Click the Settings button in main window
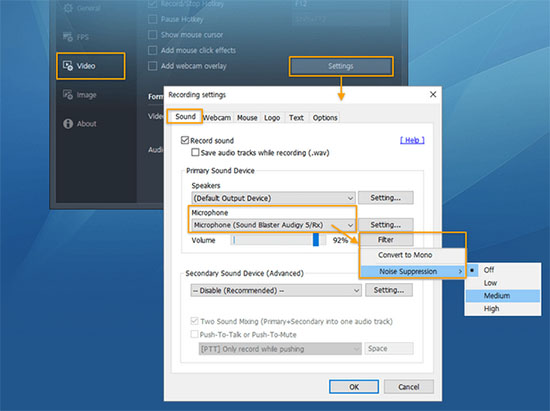 point(341,66)
